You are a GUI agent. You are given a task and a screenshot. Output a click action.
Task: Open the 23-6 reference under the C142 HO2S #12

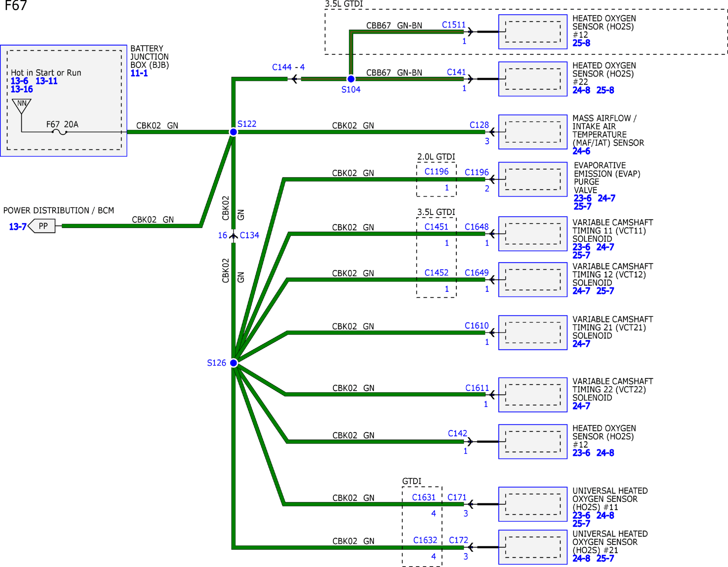click(x=581, y=453)
